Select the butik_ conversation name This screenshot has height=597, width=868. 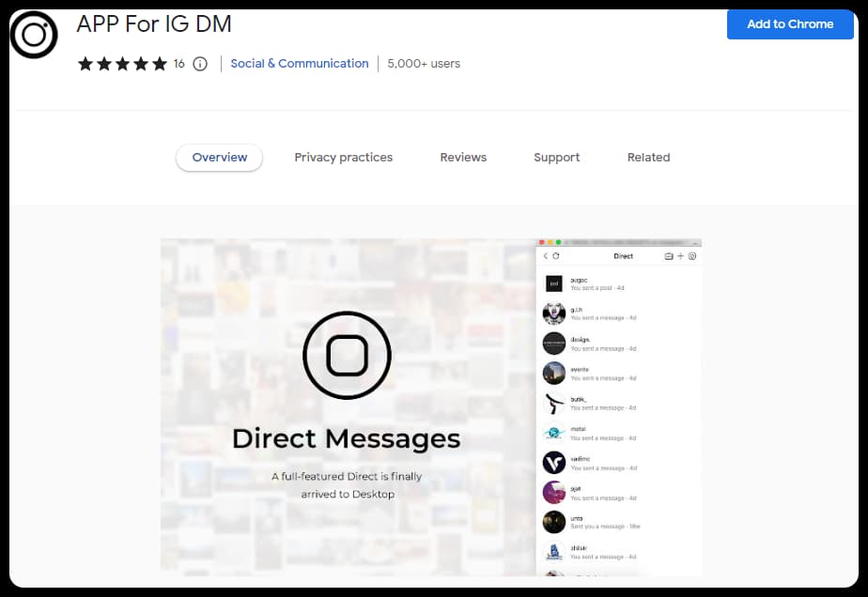coord(578,399)
